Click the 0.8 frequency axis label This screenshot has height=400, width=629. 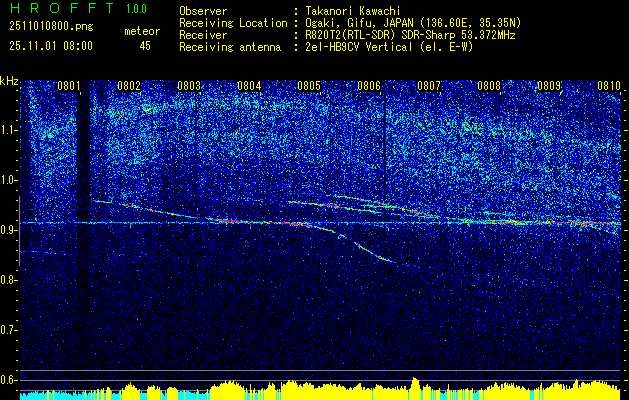8,280
